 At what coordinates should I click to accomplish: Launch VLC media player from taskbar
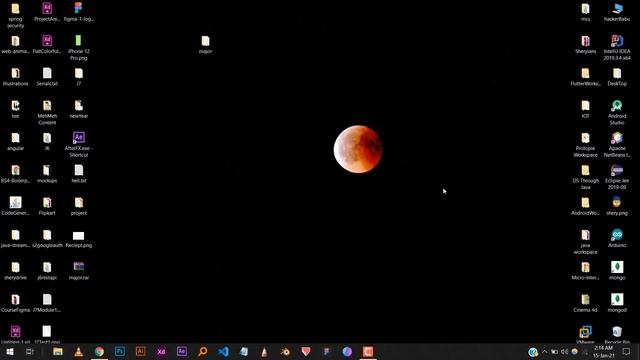78,351
